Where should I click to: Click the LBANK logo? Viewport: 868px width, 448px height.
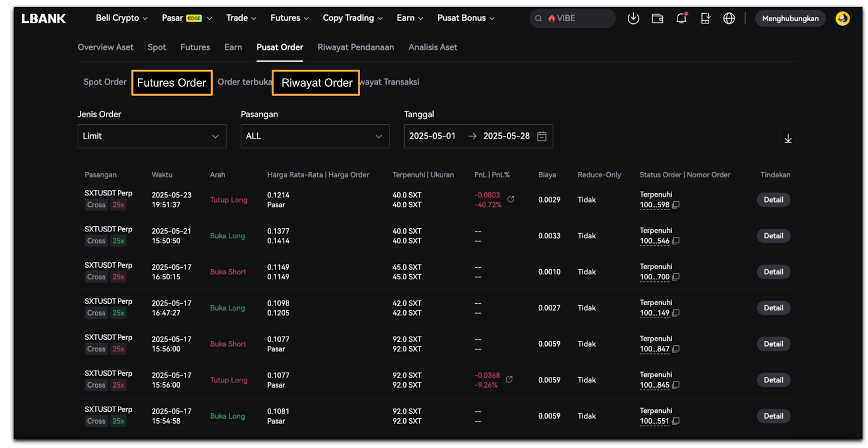tap(43, 18)
